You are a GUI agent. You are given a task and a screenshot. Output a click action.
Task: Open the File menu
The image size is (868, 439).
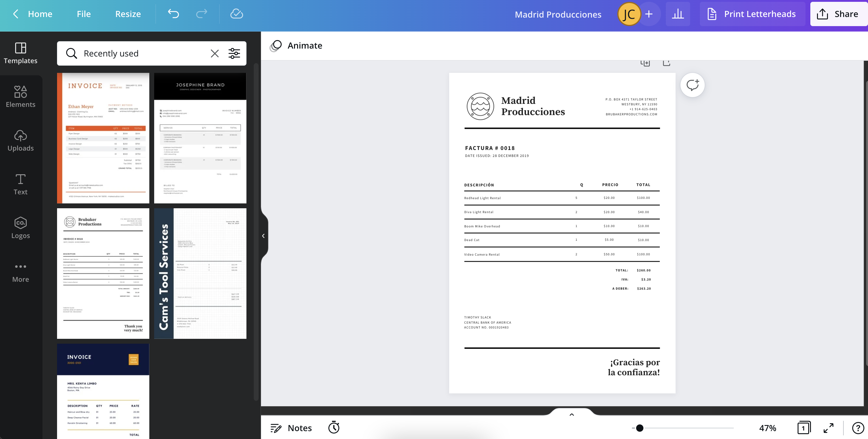pos(83,14)
